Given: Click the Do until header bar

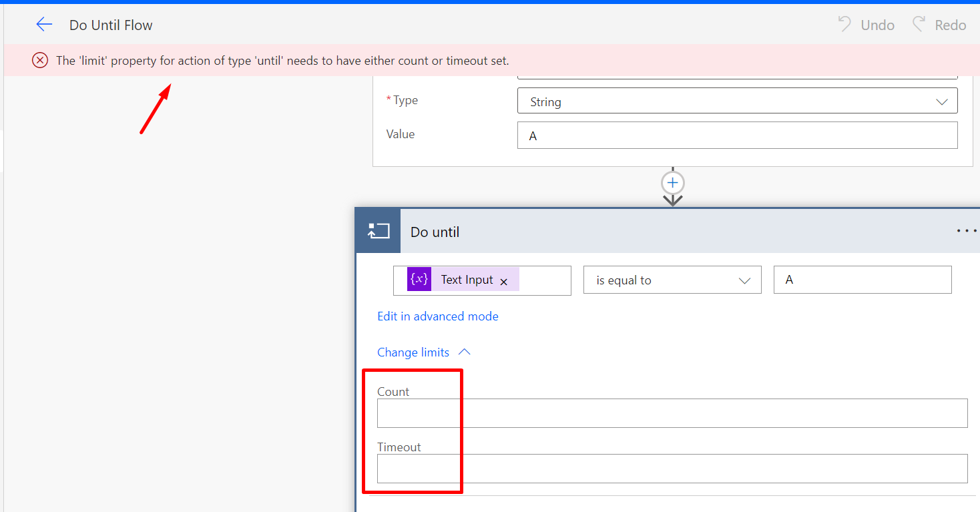Looking at the screenshot, I should tap(601, 232).
